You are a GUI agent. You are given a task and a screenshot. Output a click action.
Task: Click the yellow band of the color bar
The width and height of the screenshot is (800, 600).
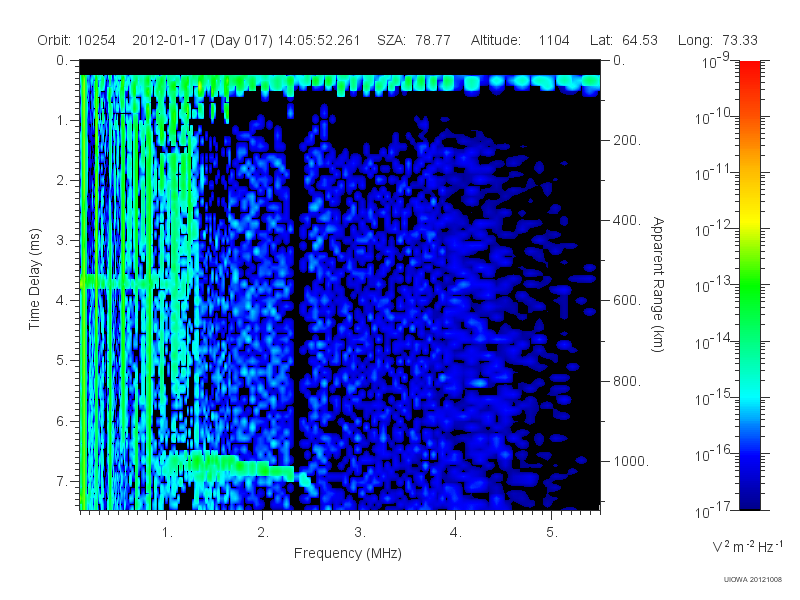749,217
